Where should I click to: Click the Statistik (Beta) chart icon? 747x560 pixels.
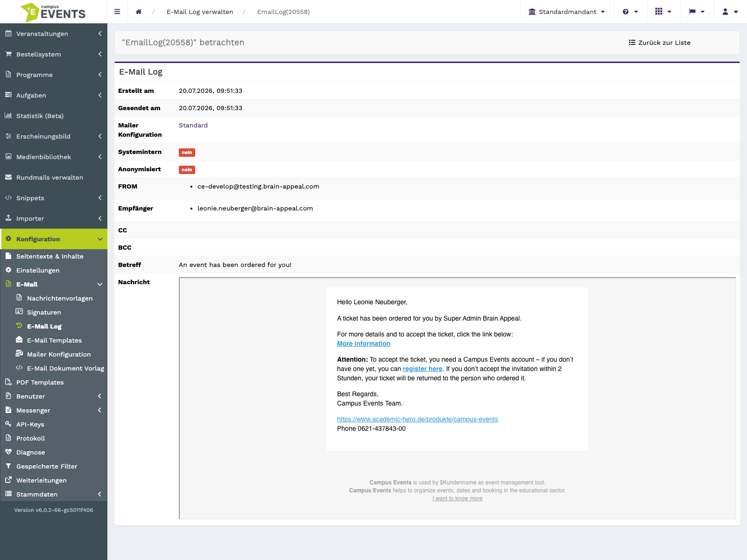click(x=8, y=116)
